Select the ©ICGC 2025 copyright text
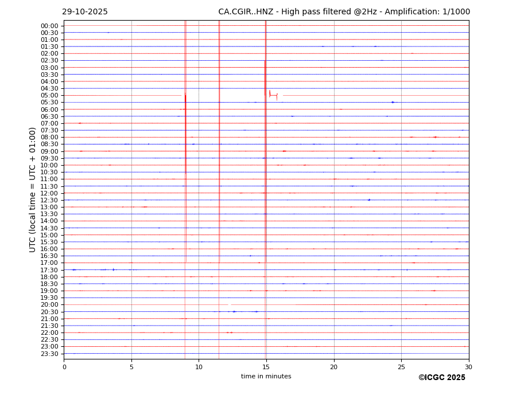The height and width of the screenshot is (399, 532). click(441, 378)
